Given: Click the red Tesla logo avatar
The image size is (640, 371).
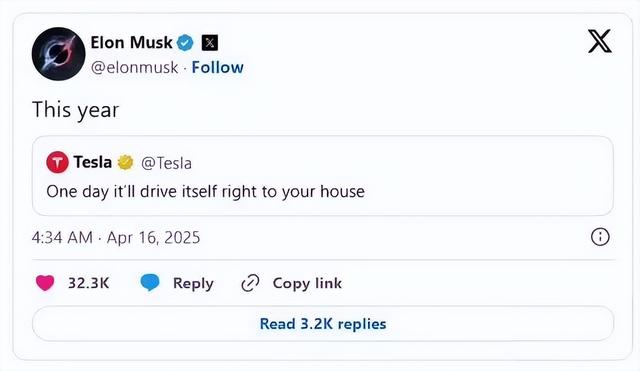Looking at the screenshot, I should (x=58, y=162).
